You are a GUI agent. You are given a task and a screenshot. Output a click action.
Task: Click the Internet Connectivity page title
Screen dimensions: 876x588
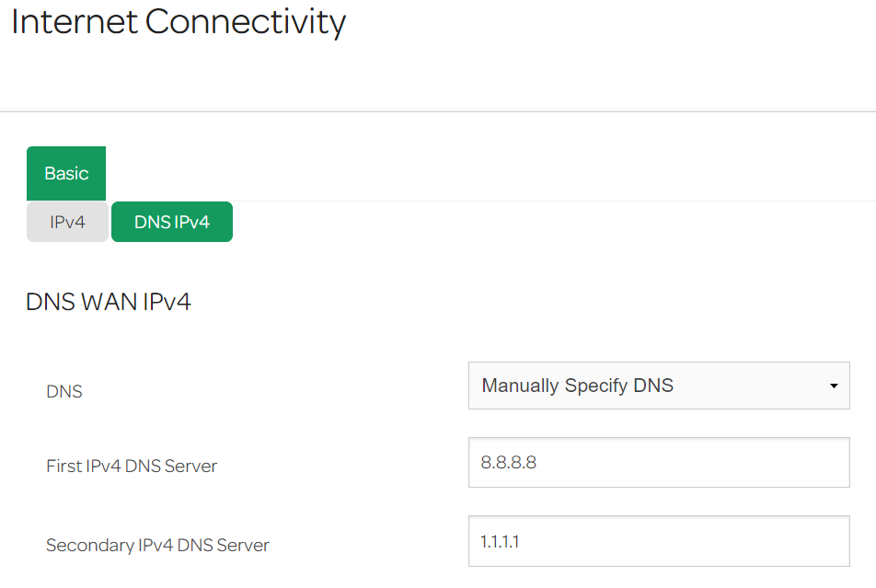coord(178,22)
